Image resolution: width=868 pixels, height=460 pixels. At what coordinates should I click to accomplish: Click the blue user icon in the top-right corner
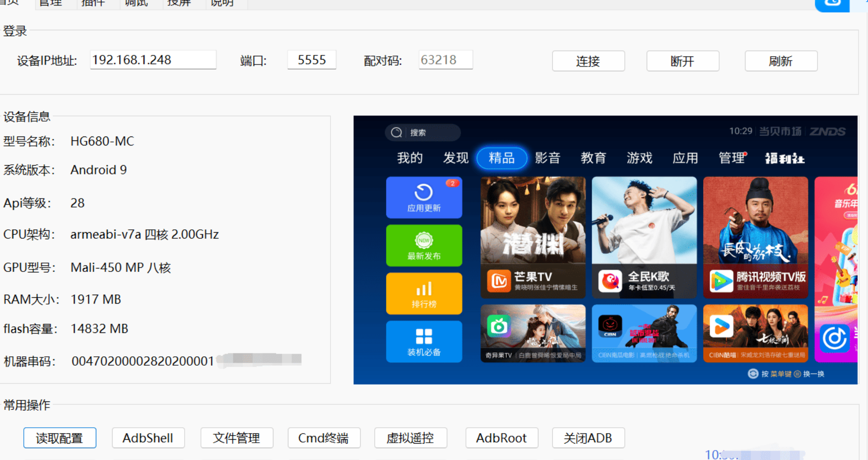832,4
